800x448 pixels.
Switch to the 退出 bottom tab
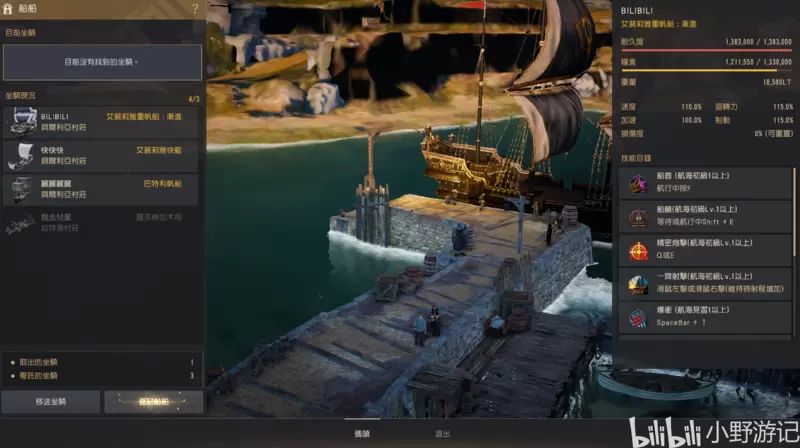click(x=443, y=434)
